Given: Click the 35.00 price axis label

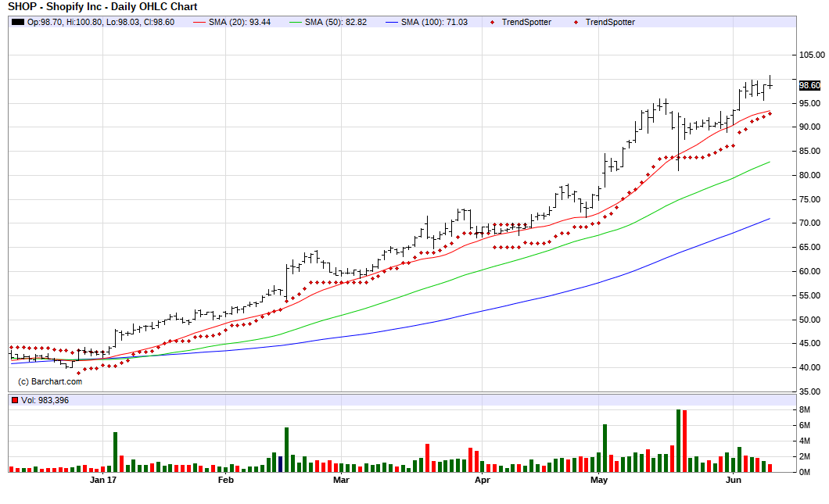Looking at the screenshot, I should pyautogui.click(x=809, y=392).
